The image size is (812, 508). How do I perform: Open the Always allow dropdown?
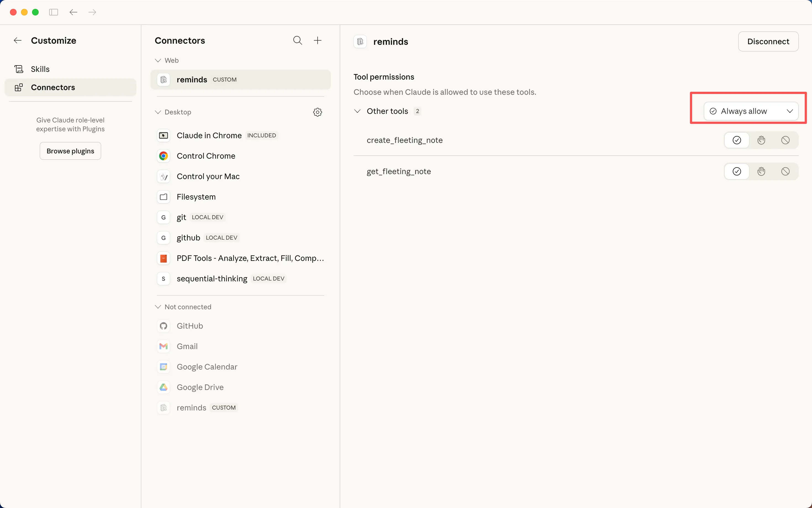pyautogui.click(x=751, y=111)
